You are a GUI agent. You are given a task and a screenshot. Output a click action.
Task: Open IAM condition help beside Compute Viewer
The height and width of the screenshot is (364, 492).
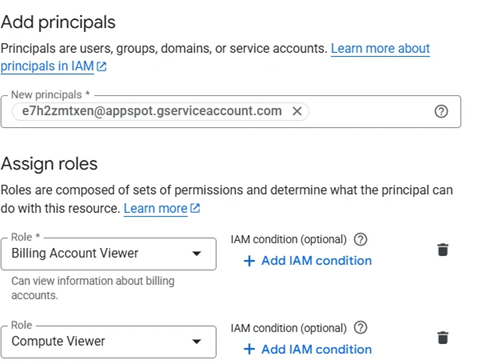tap(360, 328)
